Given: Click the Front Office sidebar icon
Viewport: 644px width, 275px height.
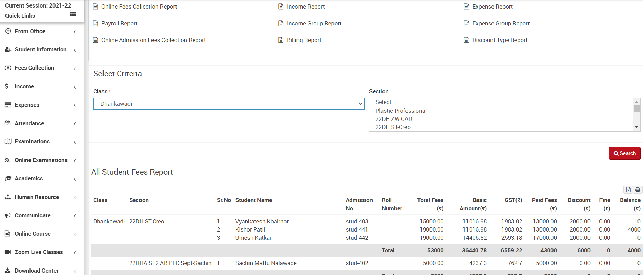Looking at the screenshot, I should 8,31.
